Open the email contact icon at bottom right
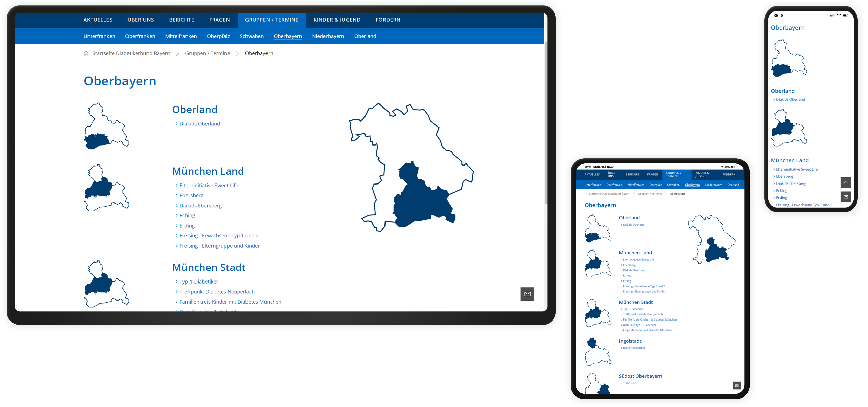This screenshot has height=407, width=868. (x=527, y=294)
